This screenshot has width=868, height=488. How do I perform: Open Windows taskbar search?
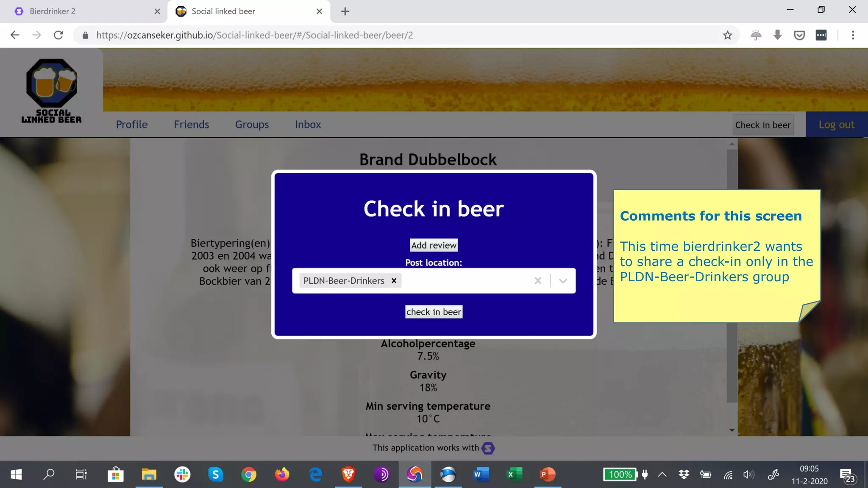(49, 474)
